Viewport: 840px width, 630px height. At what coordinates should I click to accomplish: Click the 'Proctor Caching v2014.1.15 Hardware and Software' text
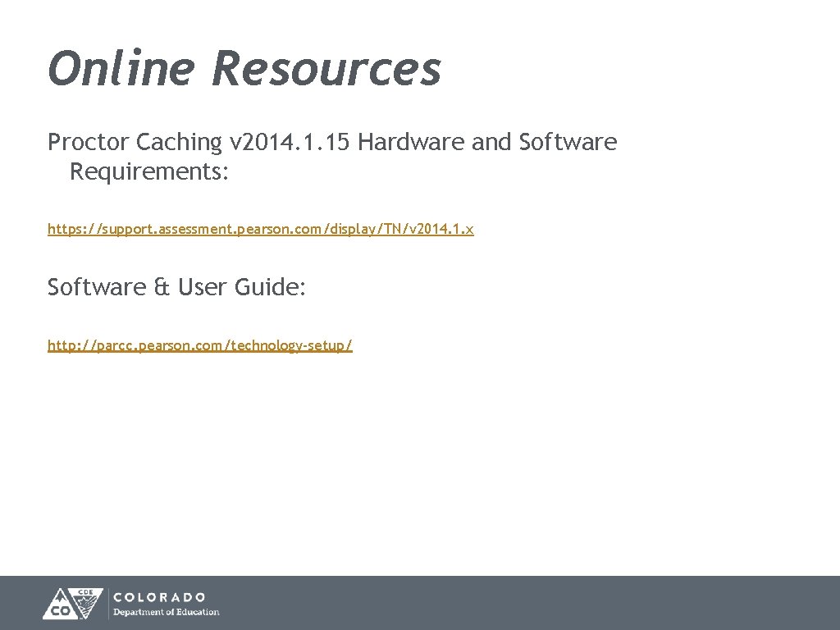(332, 142)
